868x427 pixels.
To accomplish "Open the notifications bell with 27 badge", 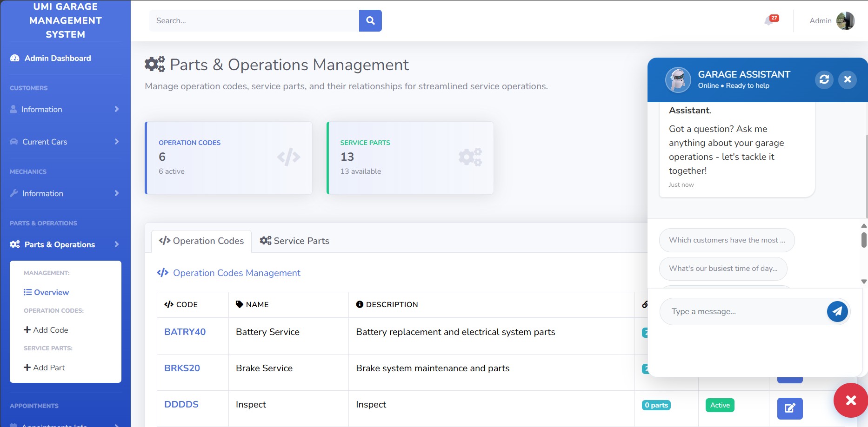I will click(x=771, y=20).
